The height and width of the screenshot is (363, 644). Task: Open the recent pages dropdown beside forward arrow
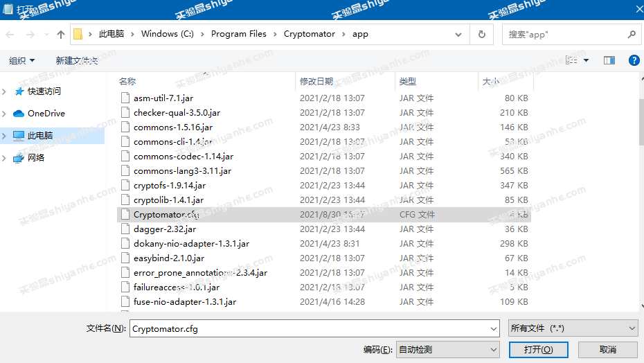46,35
